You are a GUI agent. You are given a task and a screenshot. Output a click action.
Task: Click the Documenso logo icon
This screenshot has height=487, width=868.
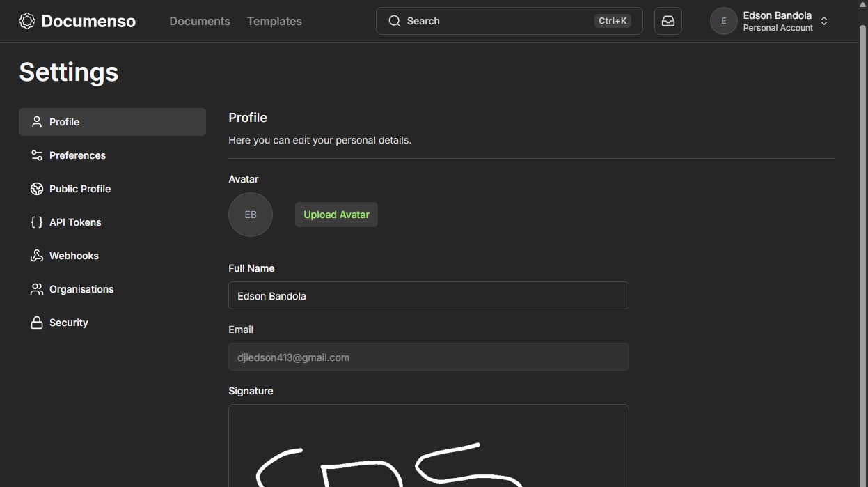click(x=27, y=21)
